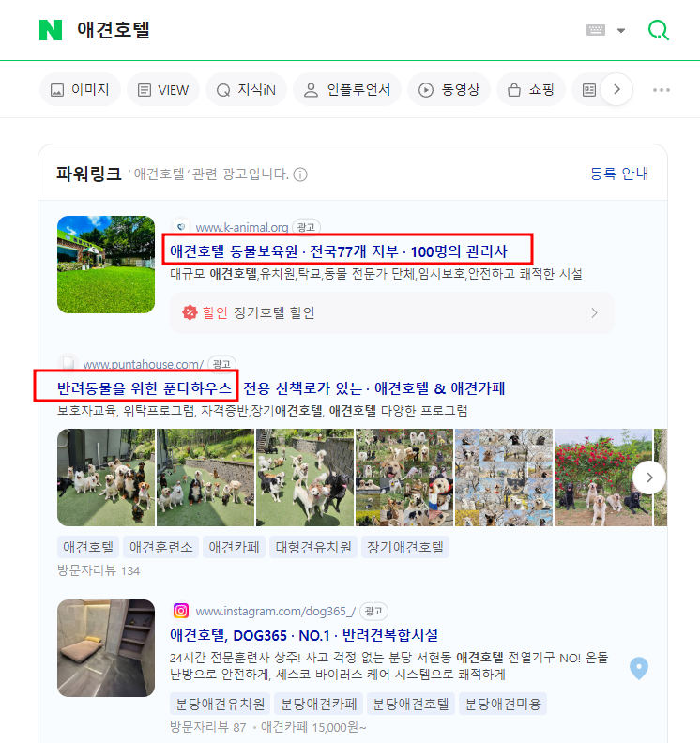
Task: Open the 등록 안내 link
Action: [619, 174]
